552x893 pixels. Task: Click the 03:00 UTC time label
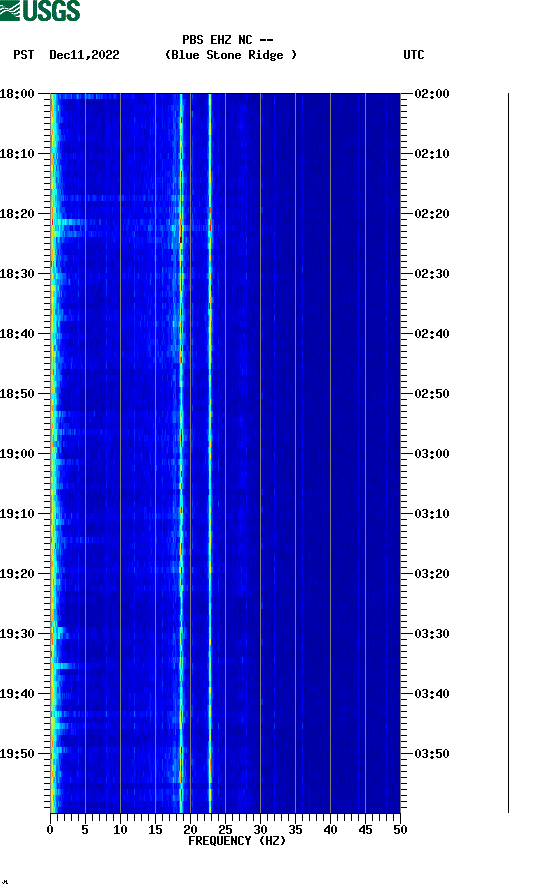[432, 454]
